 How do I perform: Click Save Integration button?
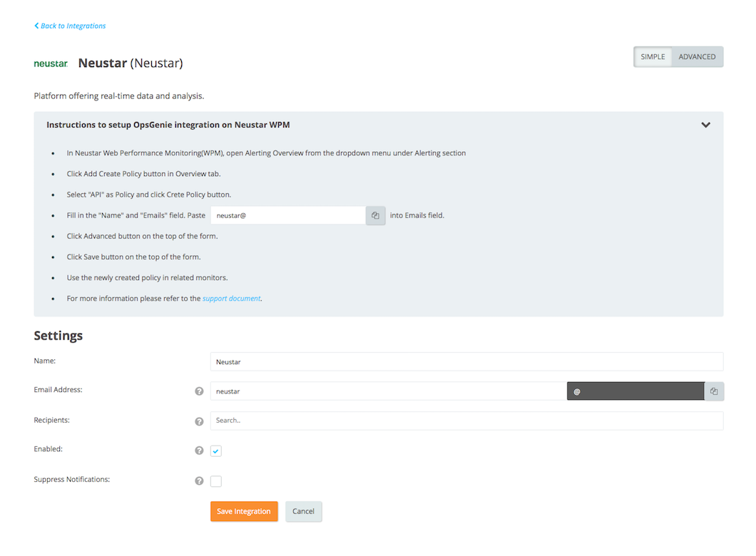(244, 511)
